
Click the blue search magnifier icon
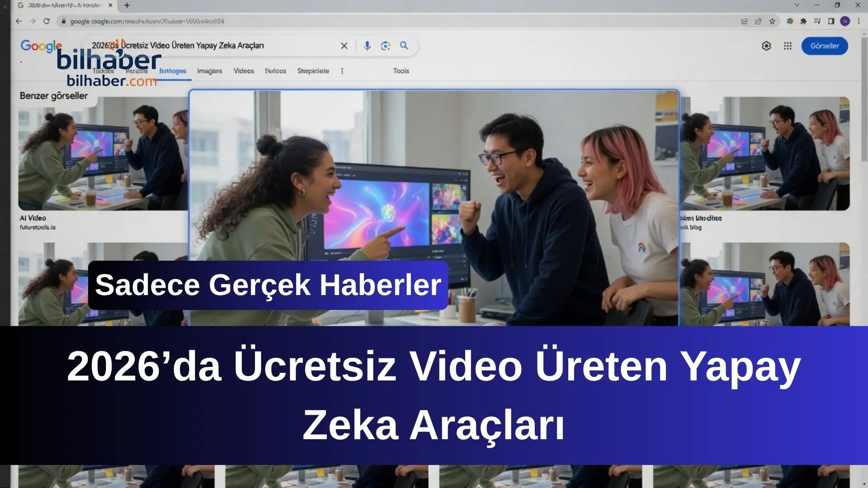click(404, 45)
